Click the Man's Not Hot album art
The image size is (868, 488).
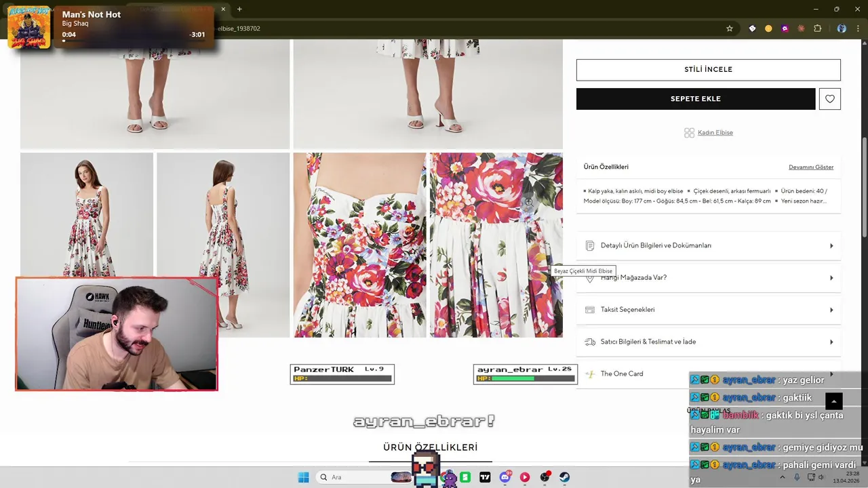point(29,27)
